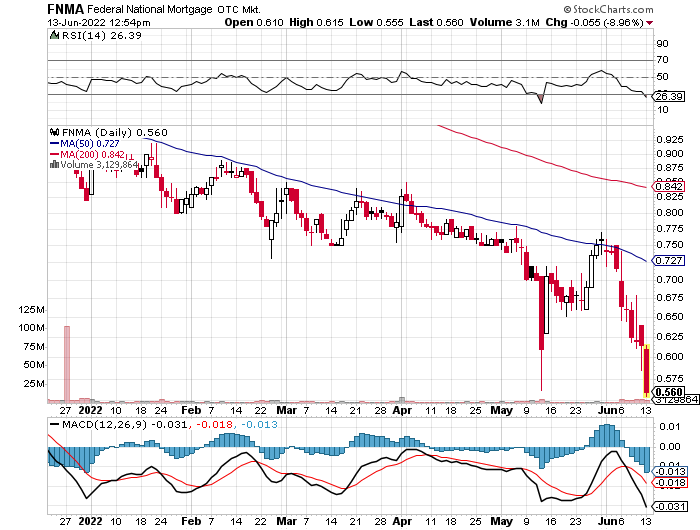
Task: Click the 0.925 price axis label
Action: point(670,140)
